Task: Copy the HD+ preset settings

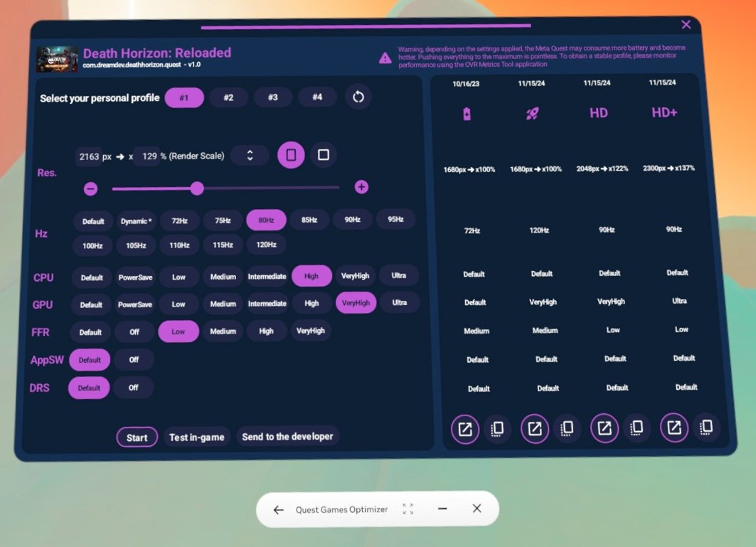Action: pyautogui.click(x=706, y=427)
